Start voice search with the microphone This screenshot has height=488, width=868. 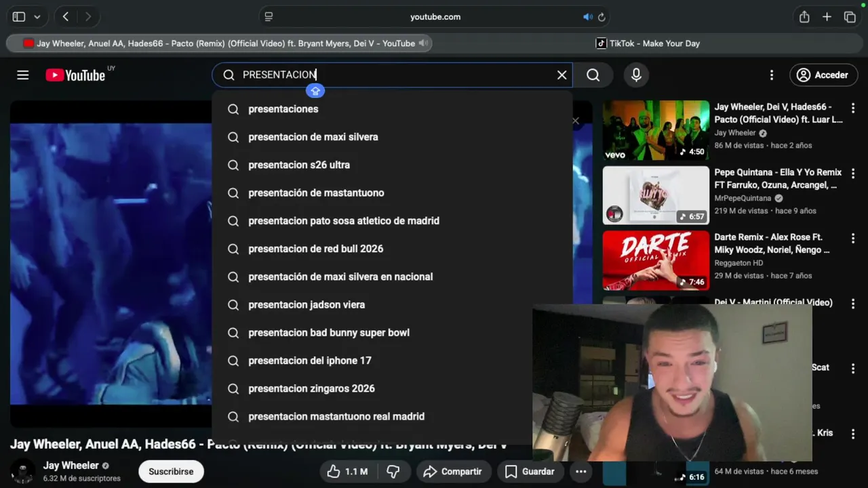pyautogui.click(x=636, y=75)
